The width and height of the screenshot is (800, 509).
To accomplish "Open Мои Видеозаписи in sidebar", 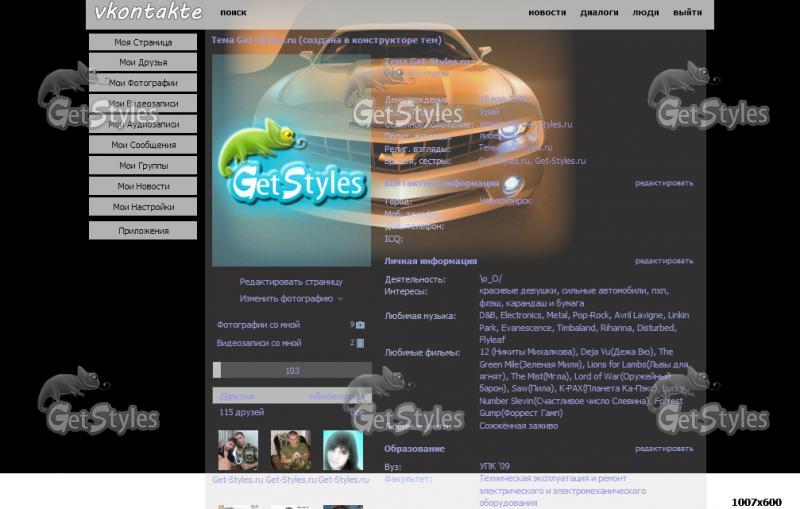I will 143,104.
